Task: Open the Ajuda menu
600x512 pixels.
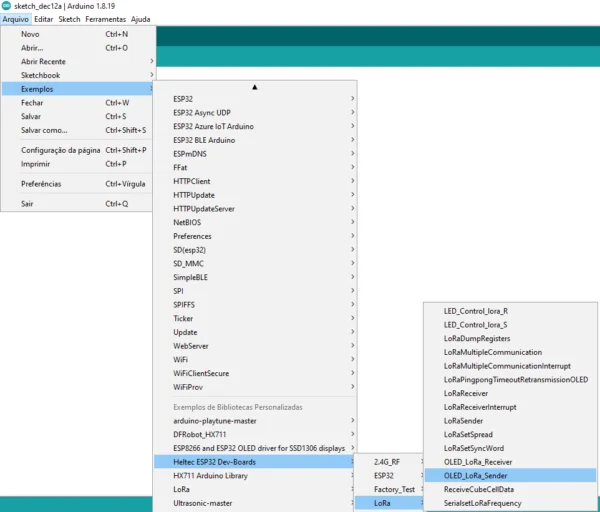Action: tap(141, 19)
